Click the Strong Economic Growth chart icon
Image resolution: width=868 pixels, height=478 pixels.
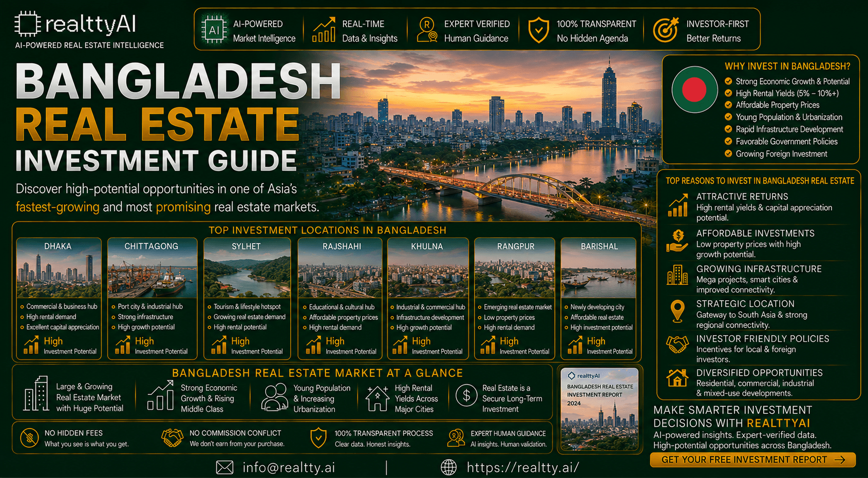pyautogui.click(x=160, y=395)
